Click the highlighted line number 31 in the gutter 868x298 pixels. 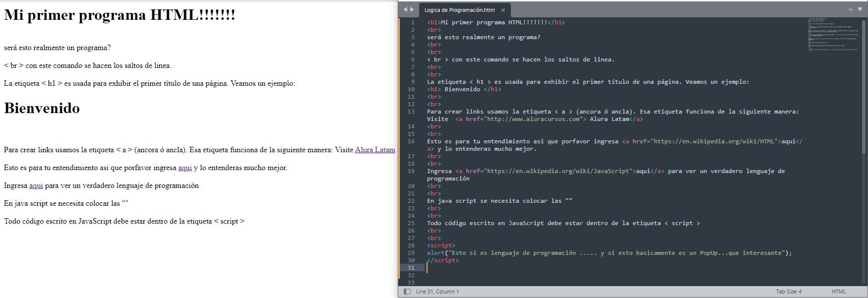pyautogui.click(x=411, y=268)
